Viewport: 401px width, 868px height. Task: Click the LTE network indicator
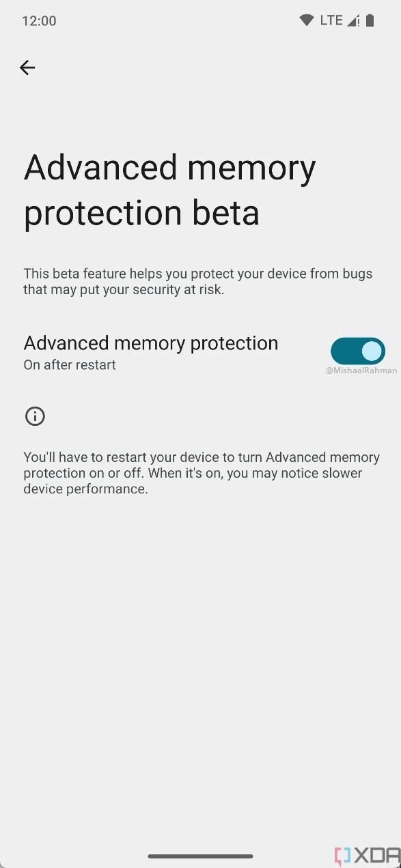tap(331, 20)
